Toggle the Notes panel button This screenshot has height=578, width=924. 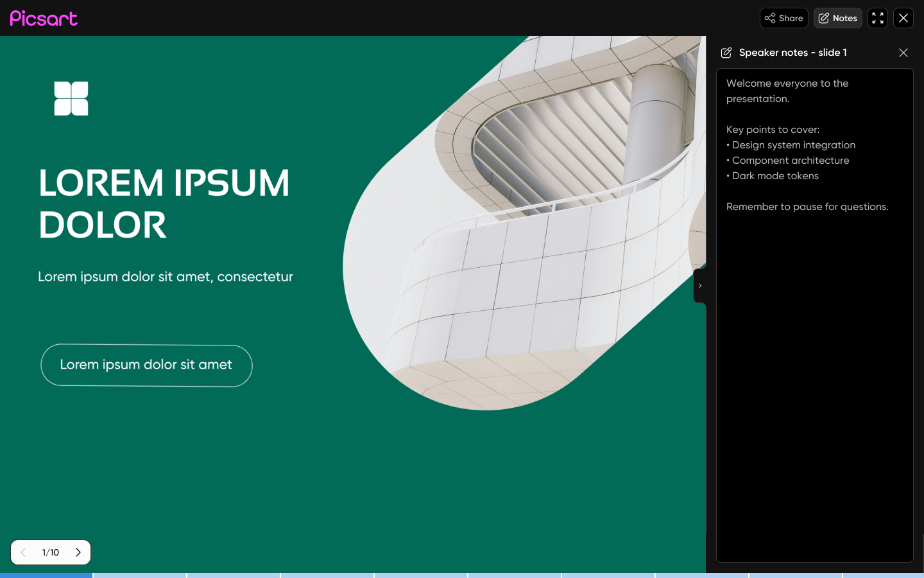click(x=837, y=18)
